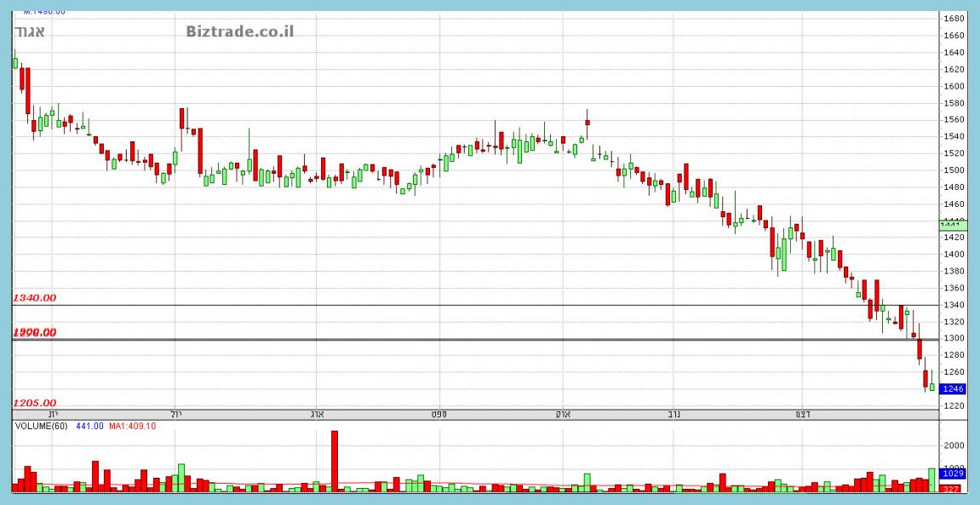
Task: Click the tallest red volume bar
Action: pyautogui.click(x=335, y=461)
